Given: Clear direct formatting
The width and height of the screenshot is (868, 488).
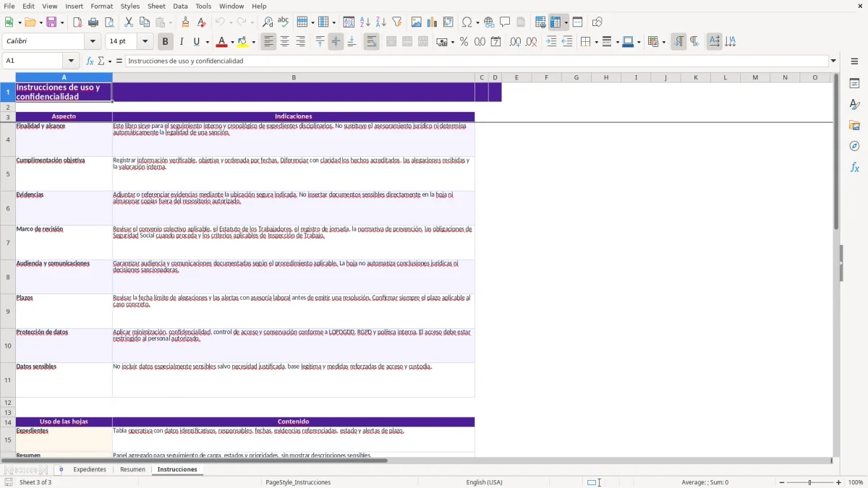Looking at the screenshot, I should (201, 22).
